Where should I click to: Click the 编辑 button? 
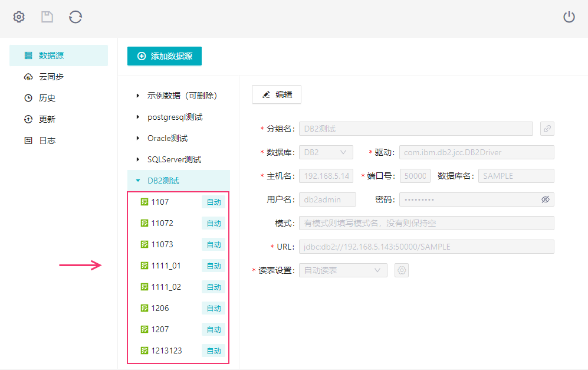(277, 94)
